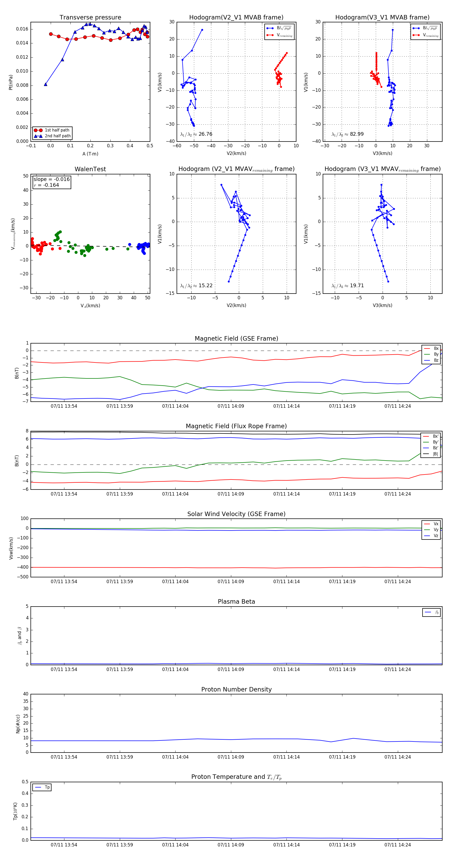This screenshot has height=868, width=473.
Task: Click '07/11 14:19' tick under solar wind plot
Action: pos(342,582)
